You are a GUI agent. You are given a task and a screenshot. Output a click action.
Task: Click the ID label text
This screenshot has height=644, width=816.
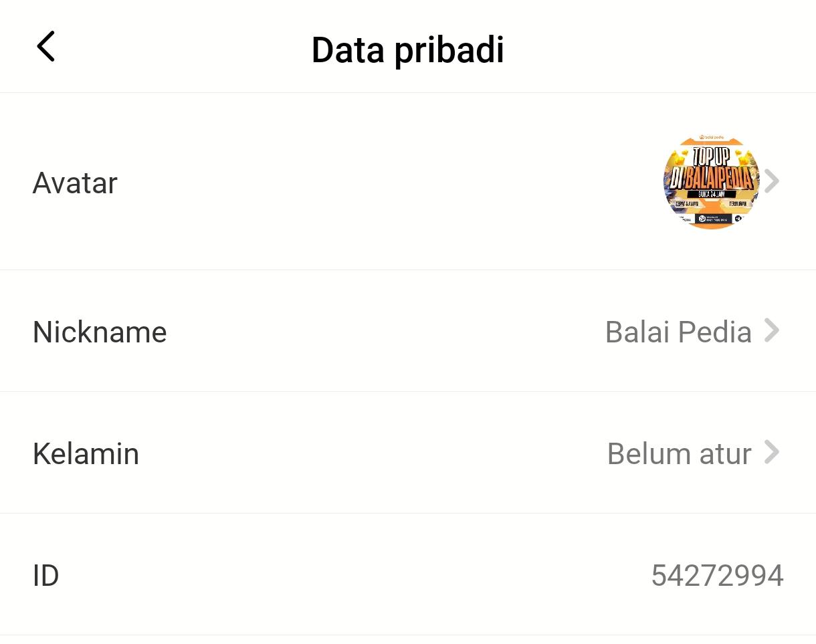[x=45, y=575]
